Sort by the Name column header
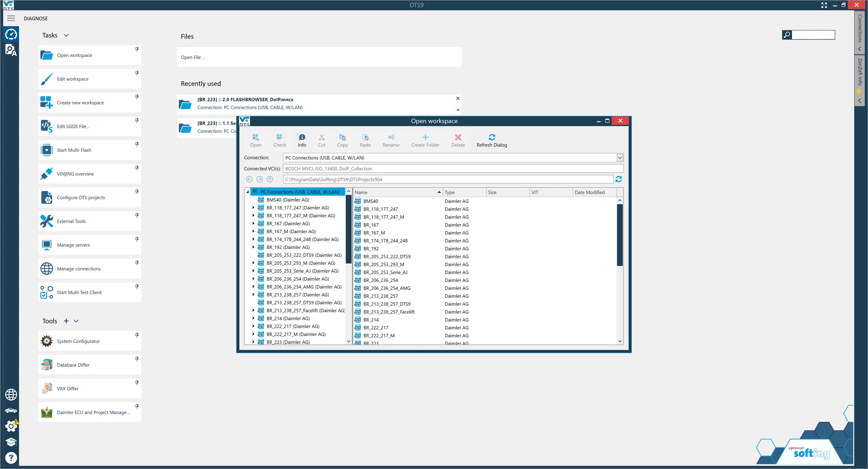This screenshot has height=469, width=868. point(398,192)
